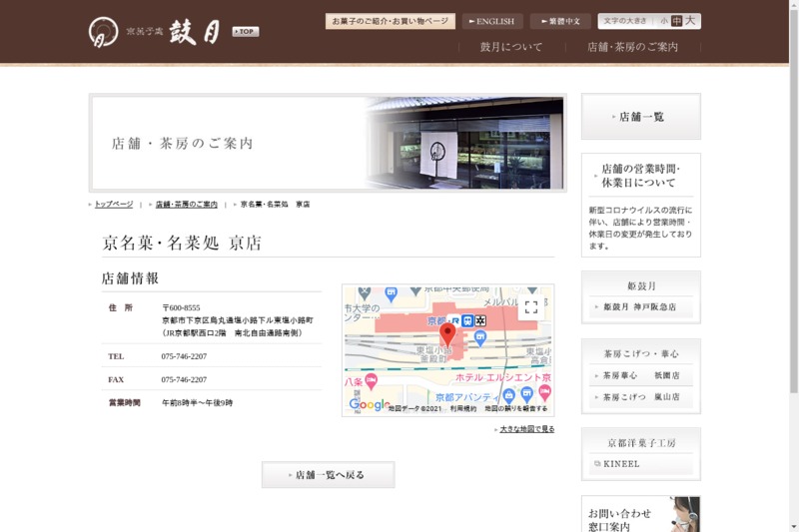The width and height of the screenshot is (799, 532).
Task: Toggle fullscreen view on the map
Action: (x=531, y=307)
